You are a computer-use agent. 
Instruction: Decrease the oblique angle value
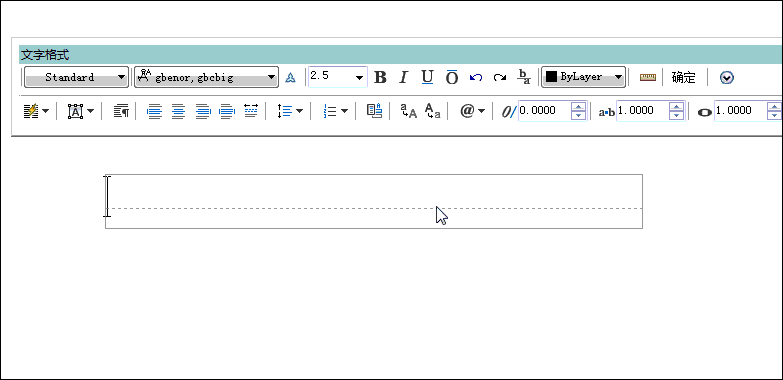pos(578,115)
